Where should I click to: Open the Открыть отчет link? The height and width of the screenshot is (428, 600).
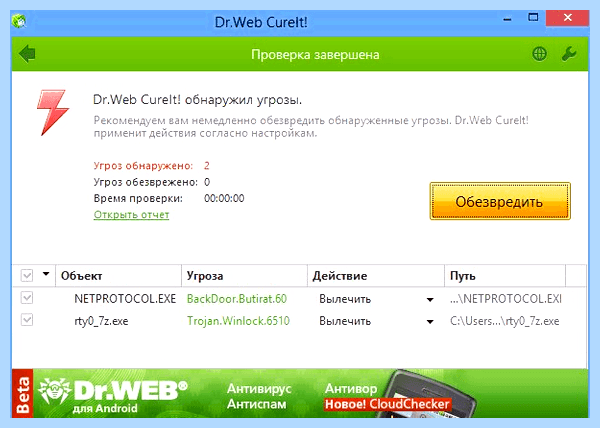[131, 215]
